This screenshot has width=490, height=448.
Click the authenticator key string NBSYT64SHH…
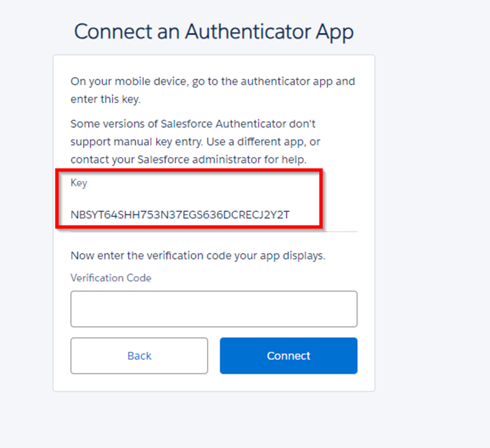point(180,215)
